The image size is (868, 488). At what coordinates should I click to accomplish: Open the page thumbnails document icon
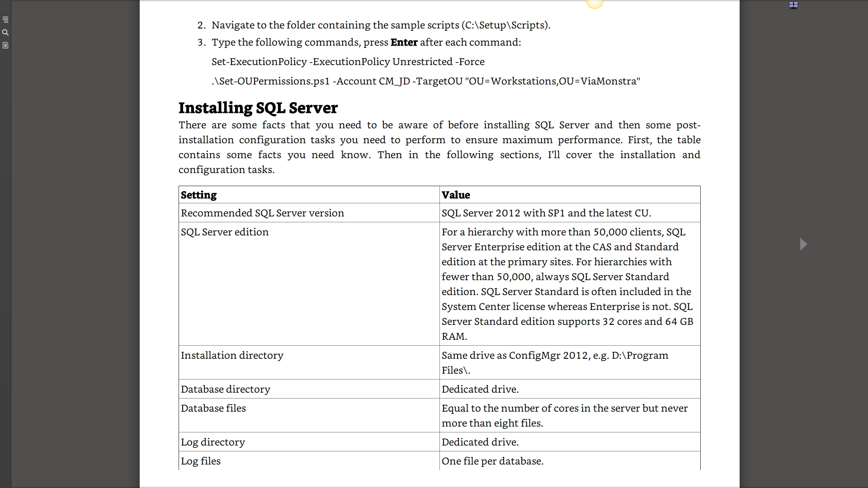(5, 45)
